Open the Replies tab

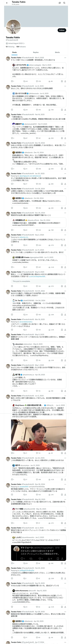pyautogui.click(x=36, y=52)
